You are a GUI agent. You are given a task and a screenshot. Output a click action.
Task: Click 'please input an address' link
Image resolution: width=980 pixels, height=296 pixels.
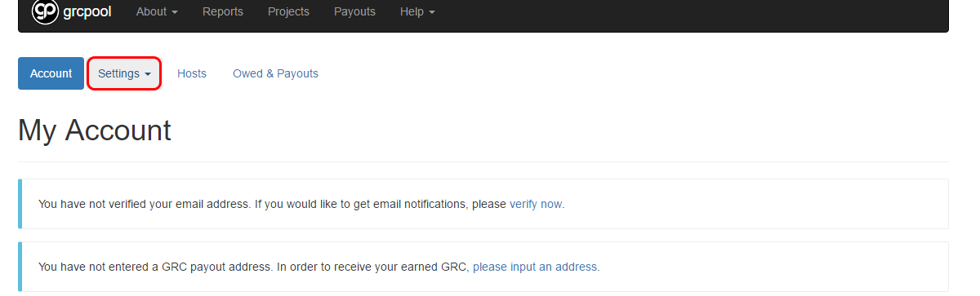[x=535, y=267]
